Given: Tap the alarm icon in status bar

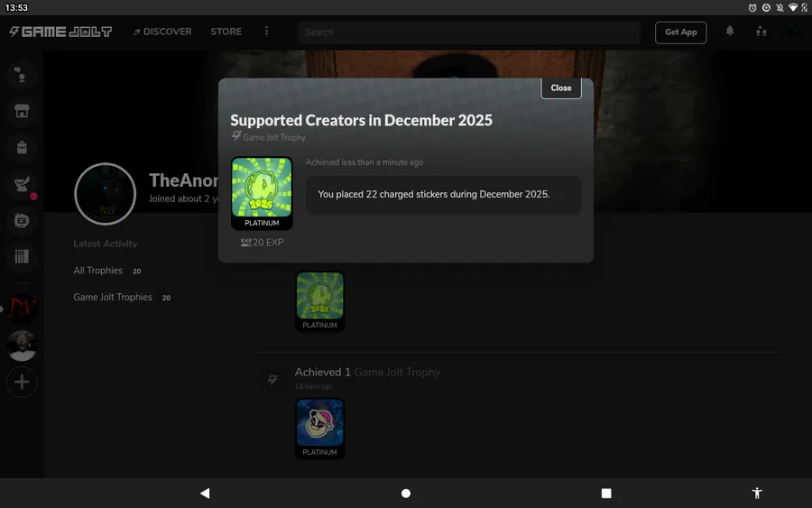Looking at the screenshot, I should click(x=752, y=7).
